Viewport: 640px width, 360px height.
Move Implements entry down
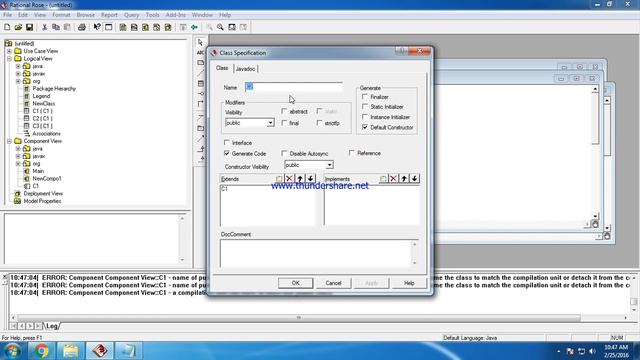[x=415, y=179]
